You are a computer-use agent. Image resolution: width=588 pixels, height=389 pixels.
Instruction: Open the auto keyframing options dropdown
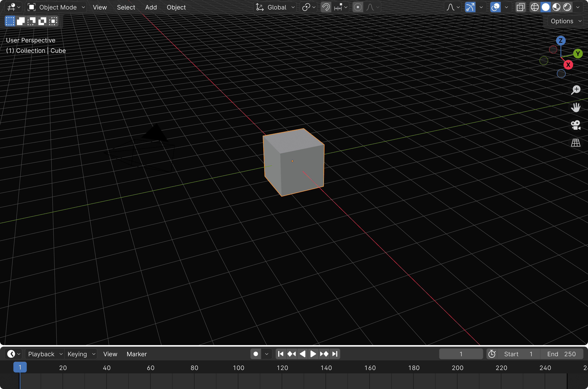tap(267, 354)
